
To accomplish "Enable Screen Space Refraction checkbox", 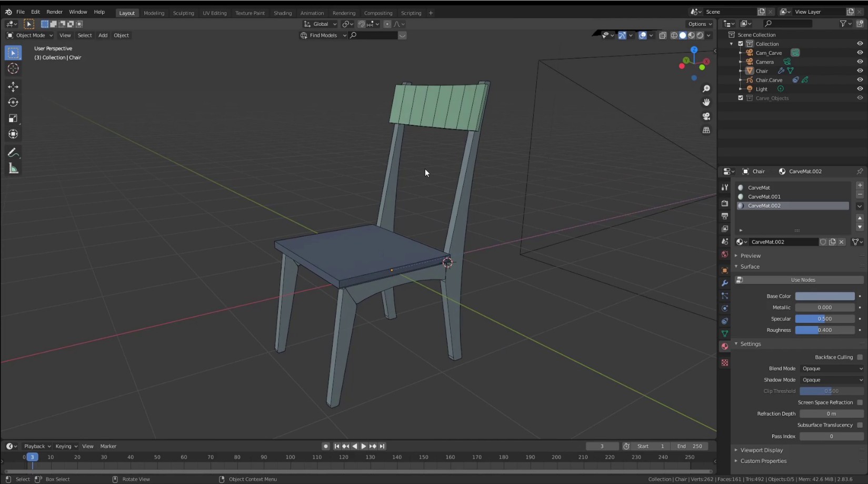I will coord(860,402).
